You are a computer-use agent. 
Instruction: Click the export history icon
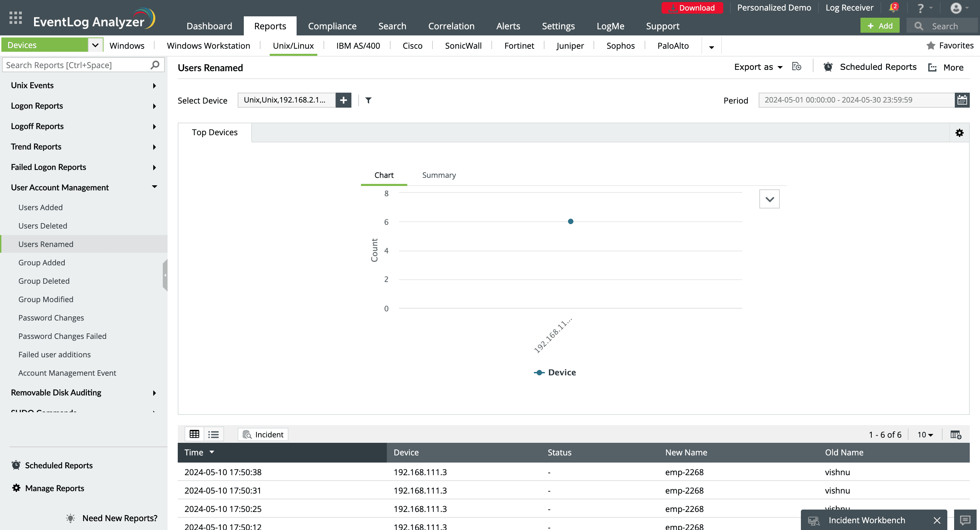click(796, 67)
